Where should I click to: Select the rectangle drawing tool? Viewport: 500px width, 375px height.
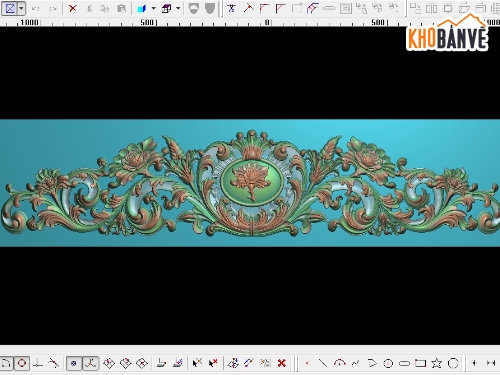pyautogui.click(x=420, y=363)
